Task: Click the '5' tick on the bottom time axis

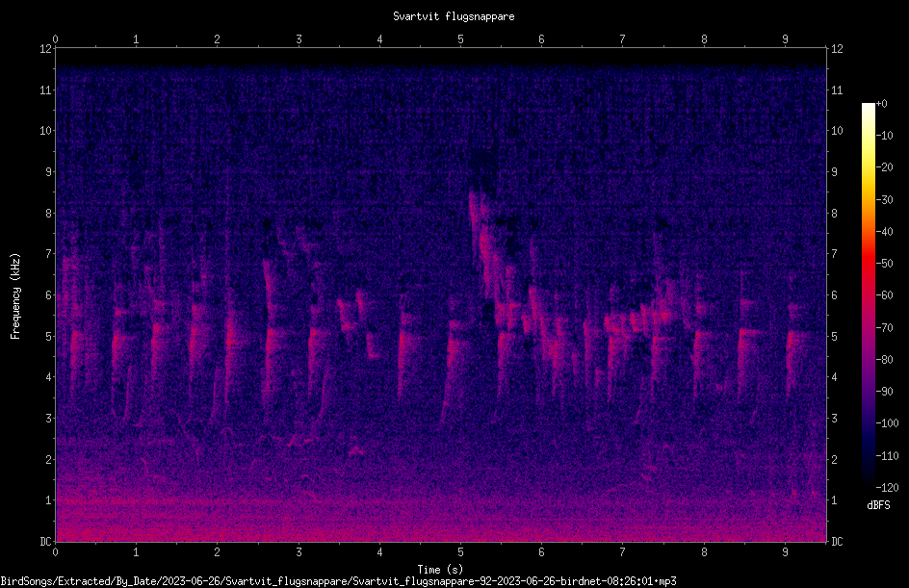Action: coord(461,552)
